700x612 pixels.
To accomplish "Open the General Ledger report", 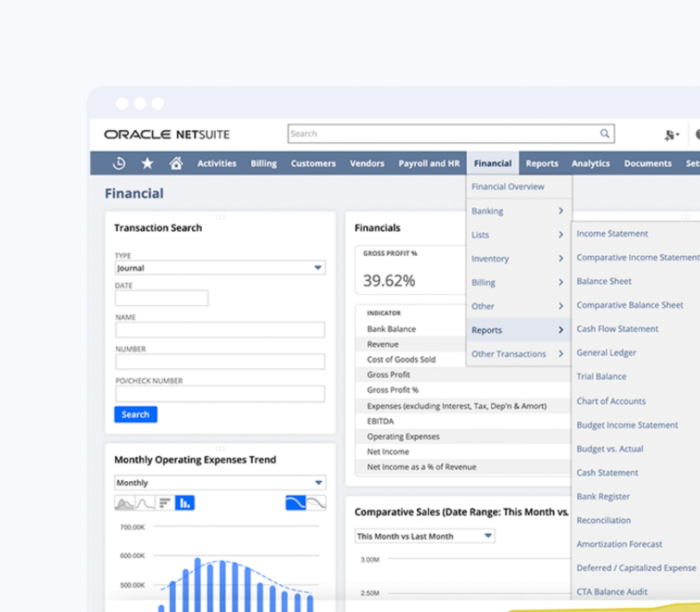I will coord(606,353).
